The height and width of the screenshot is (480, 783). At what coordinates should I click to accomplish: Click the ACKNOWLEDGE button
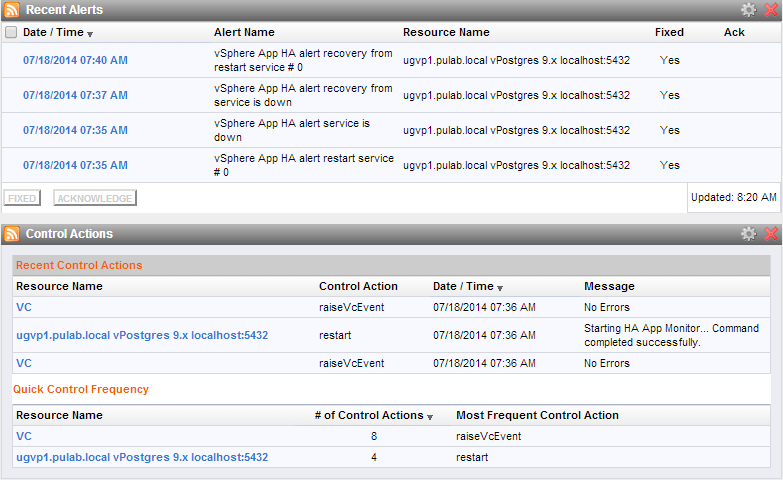click(95, 198)
